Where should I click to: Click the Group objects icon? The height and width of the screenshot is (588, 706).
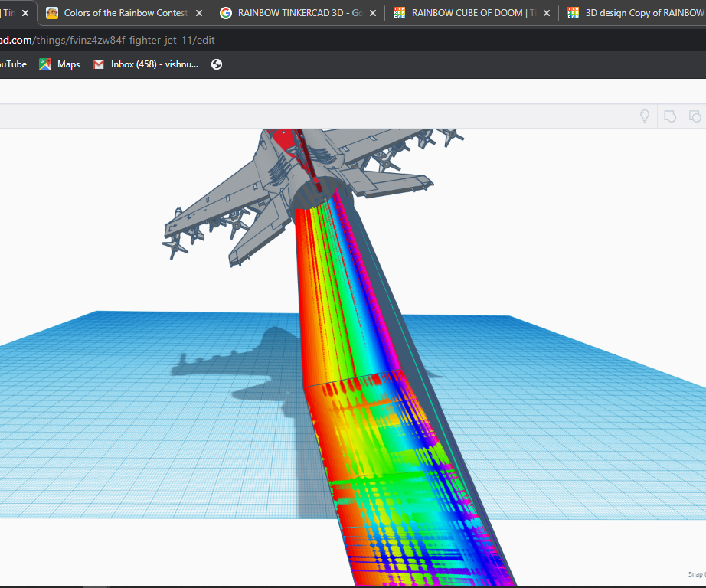(670, 116)
